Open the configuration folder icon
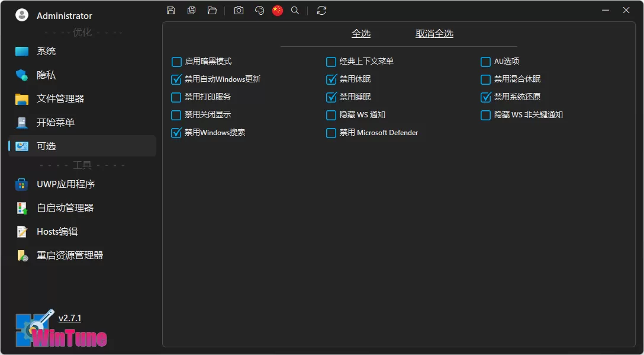The image size is (644, 355). [x=212, y=10]
